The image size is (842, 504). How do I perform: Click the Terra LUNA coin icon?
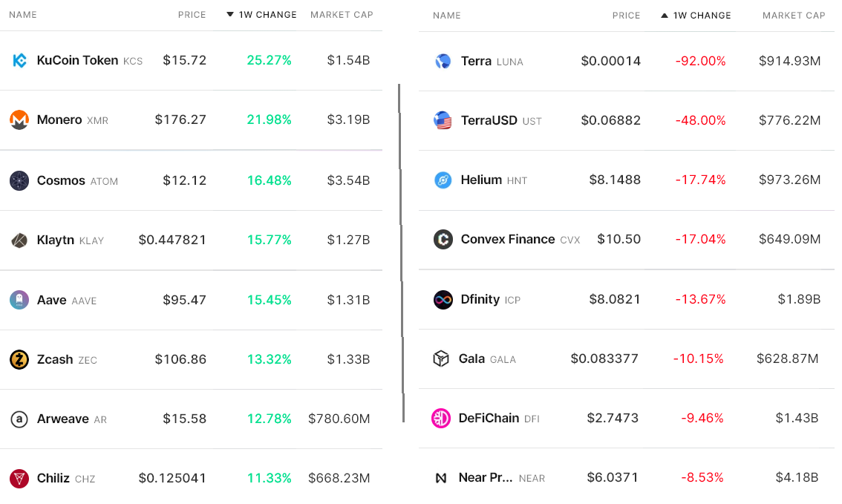coord(441,60)
